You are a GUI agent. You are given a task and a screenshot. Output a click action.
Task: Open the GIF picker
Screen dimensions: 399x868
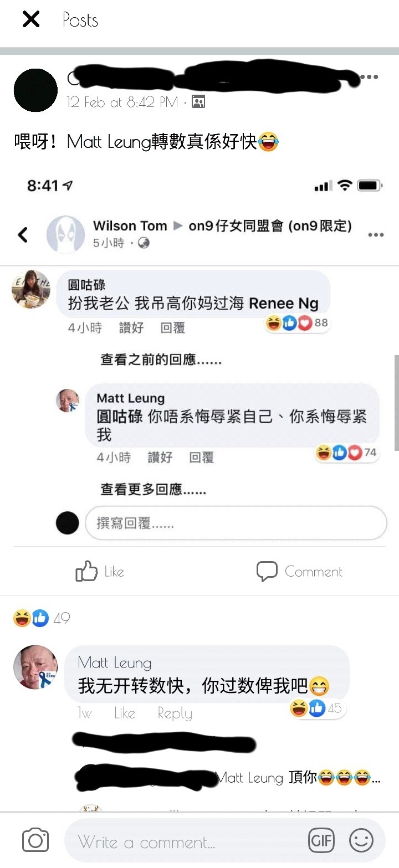click(x=322, y=841)
